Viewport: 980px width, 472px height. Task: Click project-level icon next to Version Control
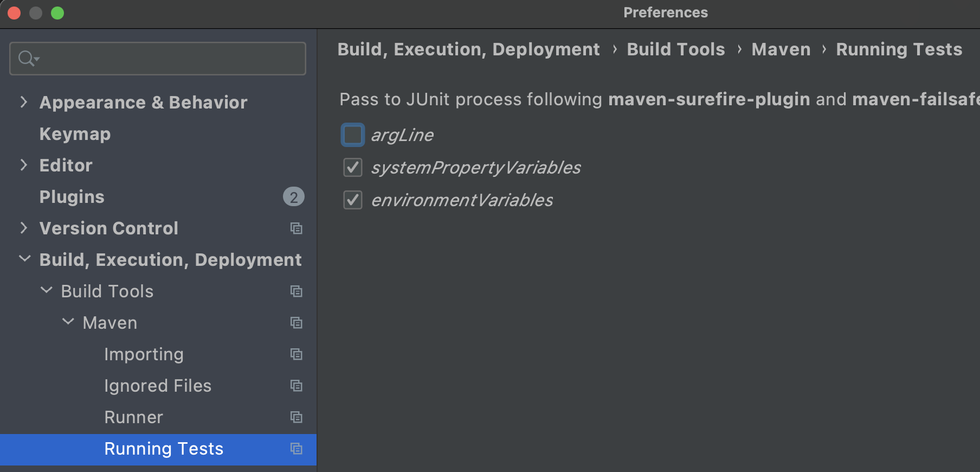click(x=296, y=228)
